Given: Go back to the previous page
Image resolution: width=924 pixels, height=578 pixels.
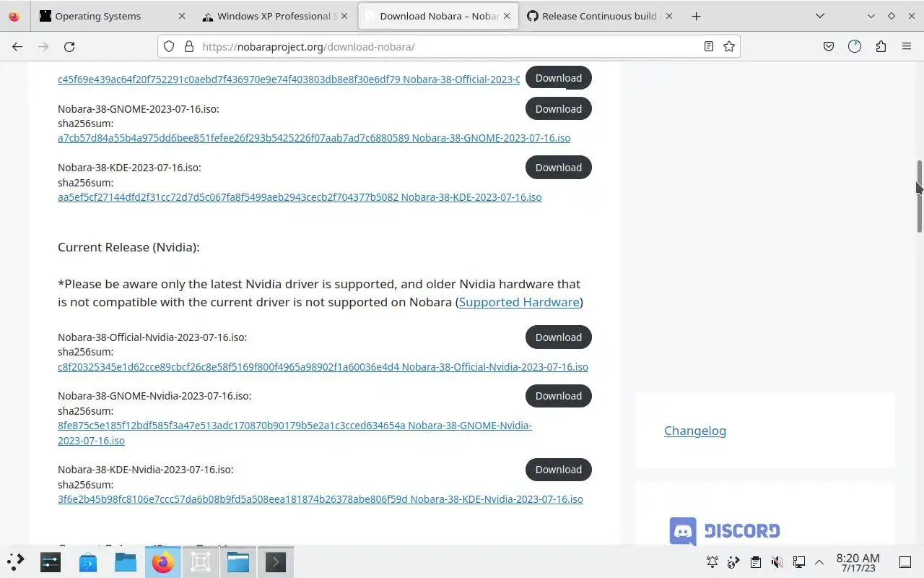Looking at the screenshot, I should point(17,46).
